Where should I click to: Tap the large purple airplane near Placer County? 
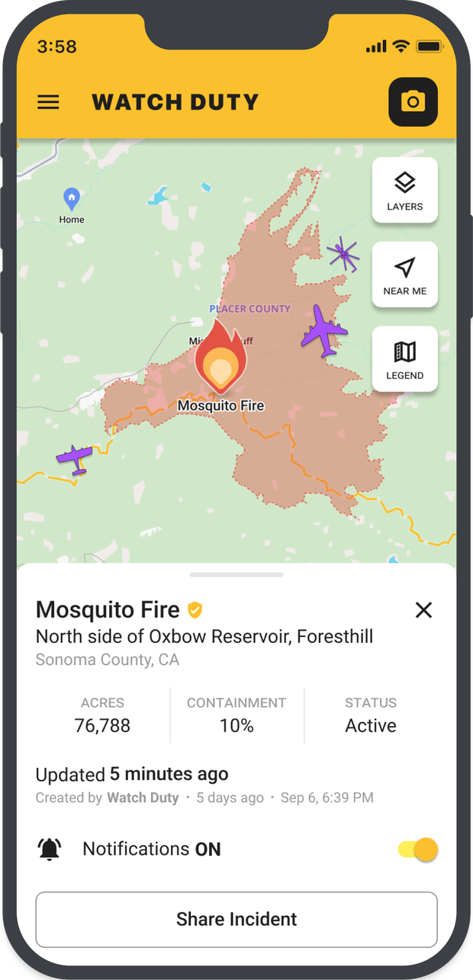click(x=325, y=331)
